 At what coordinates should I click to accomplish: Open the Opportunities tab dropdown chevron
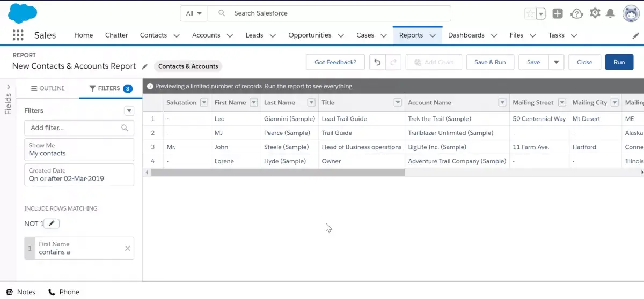(341, 36)
